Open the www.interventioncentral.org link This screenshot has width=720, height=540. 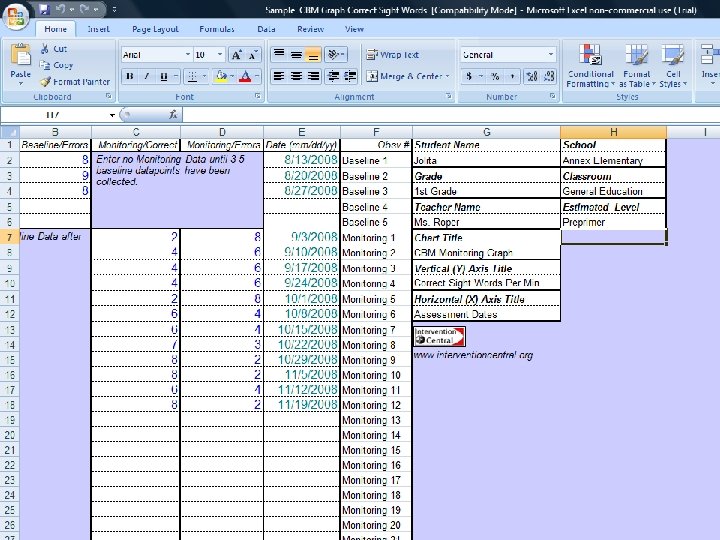tap(473, 355)
